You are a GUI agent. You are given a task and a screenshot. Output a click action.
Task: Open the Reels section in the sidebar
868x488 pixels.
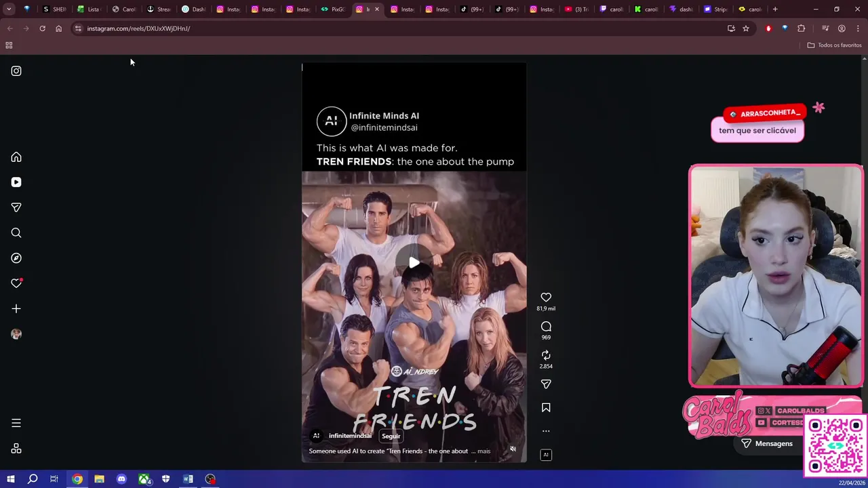16,182
